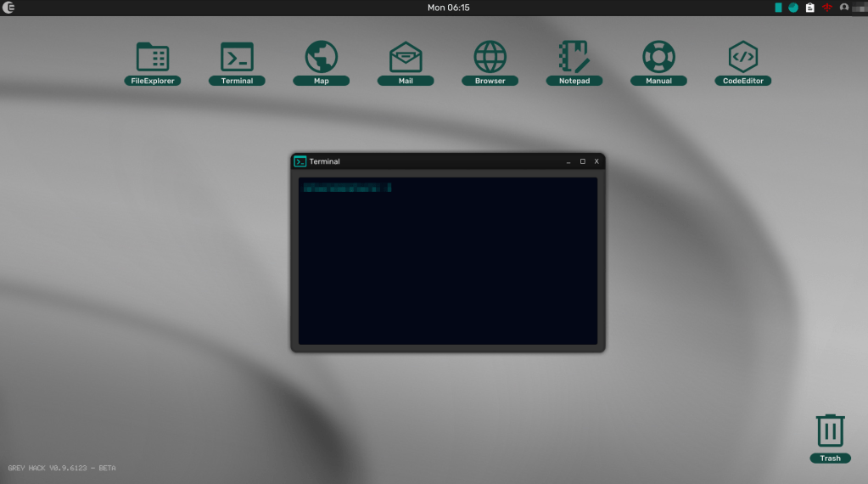Image resolution: width=868 pixels, height=484 pixels.
Task: Click the teal rectangle tray indicator
Action: pos(778,8)
